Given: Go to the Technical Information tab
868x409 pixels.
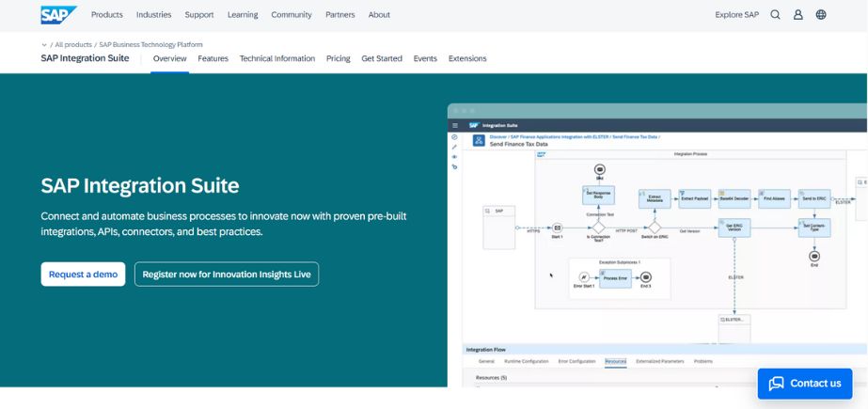Looking at the screenshot, I should 277,58.
